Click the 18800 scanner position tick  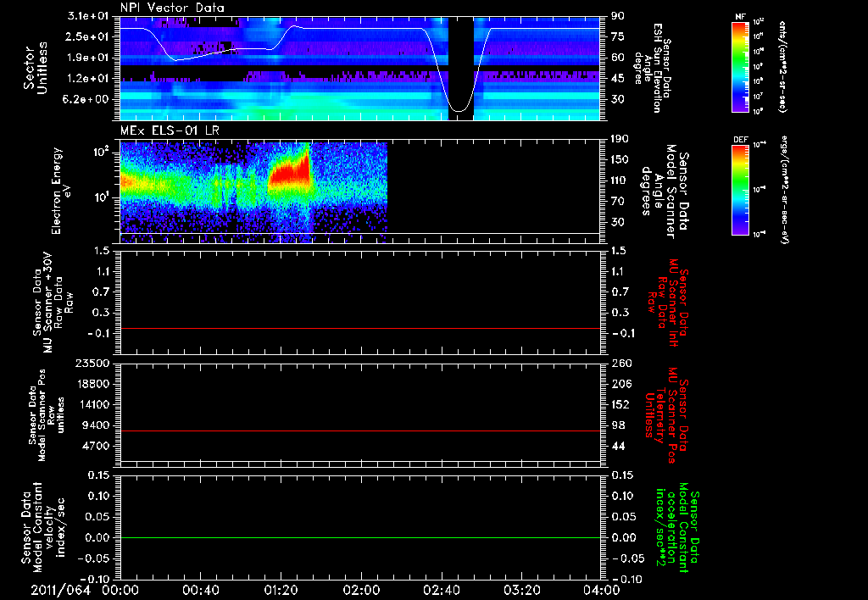[x=92, y=384]
